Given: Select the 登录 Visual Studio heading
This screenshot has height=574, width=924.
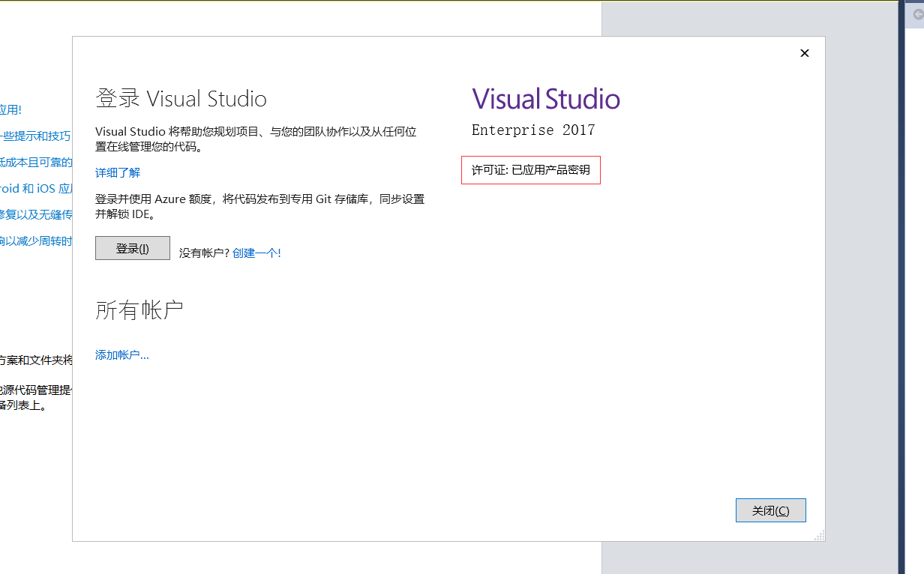Looking at the screenshot, I should (181, 97).
